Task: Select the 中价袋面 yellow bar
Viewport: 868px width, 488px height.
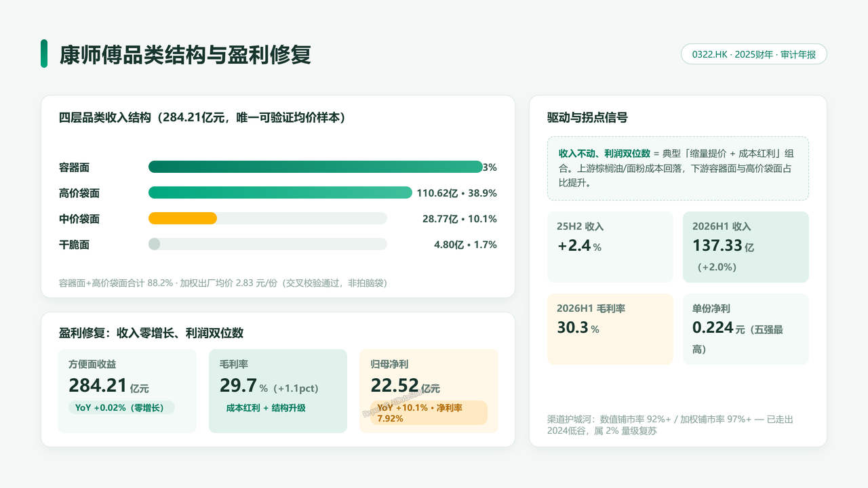Action: [x=182, y=218]
